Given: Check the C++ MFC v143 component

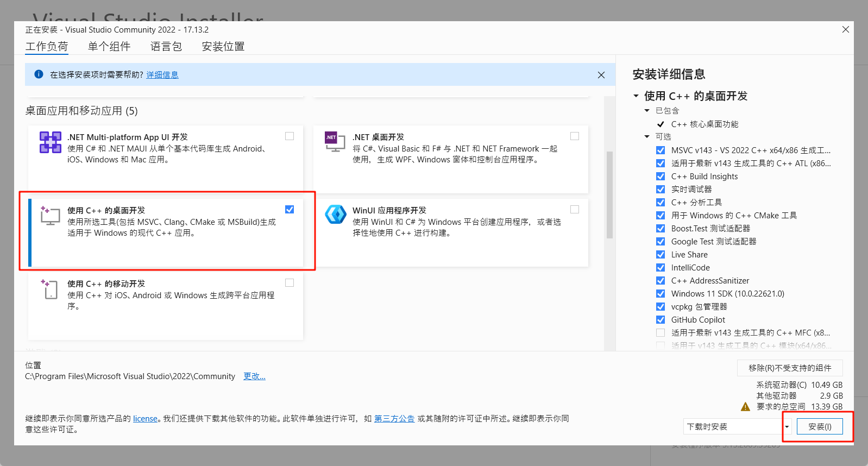Looking at the screenshot, I should pyautogui.click(x=661, y=333).
